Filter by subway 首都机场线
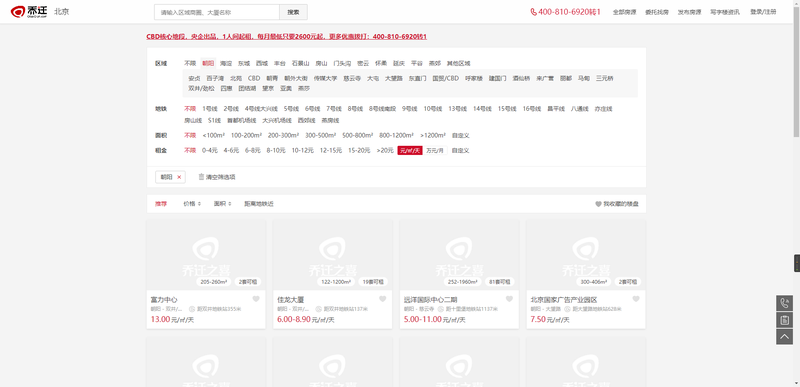Viewport: 800px width, 387px height. (241, 121)
